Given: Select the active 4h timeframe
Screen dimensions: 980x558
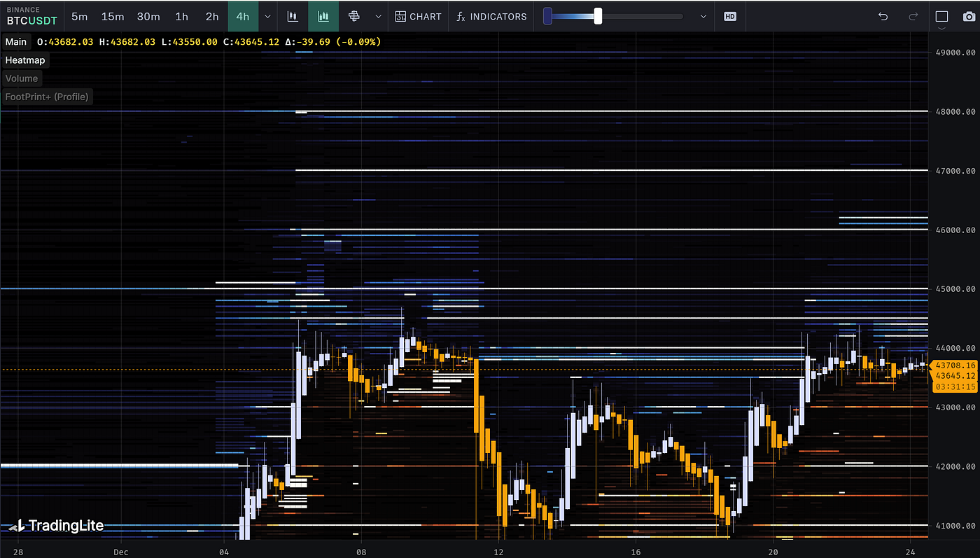Looking at the screenshot, I should 243,16.
